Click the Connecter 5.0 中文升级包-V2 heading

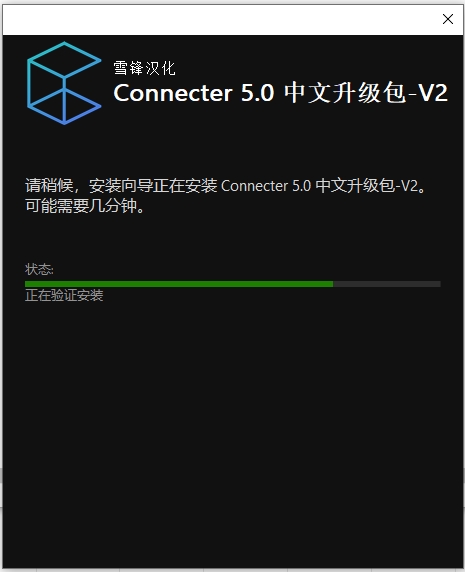(x=280, y=93)
